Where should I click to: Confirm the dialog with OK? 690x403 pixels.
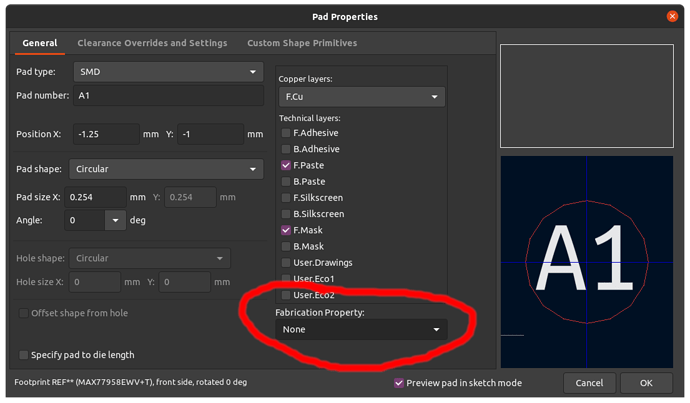[646, 383]
